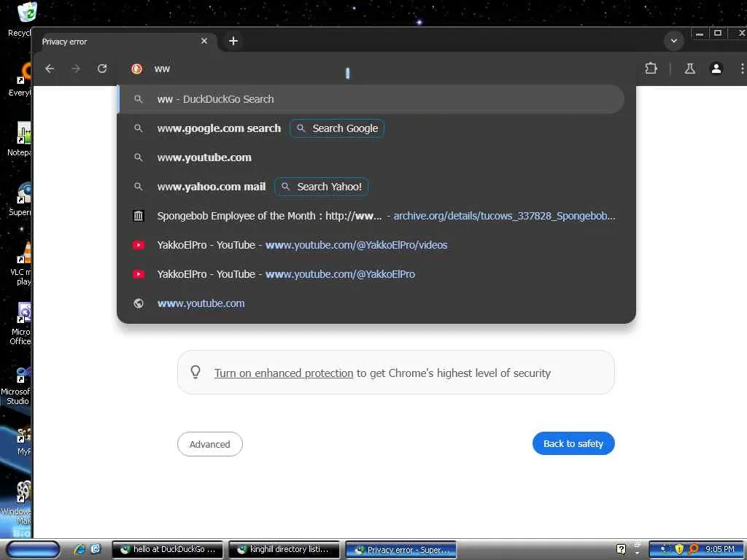
Task: Click the Search Yahoo! chip
Action: [322, 187]
